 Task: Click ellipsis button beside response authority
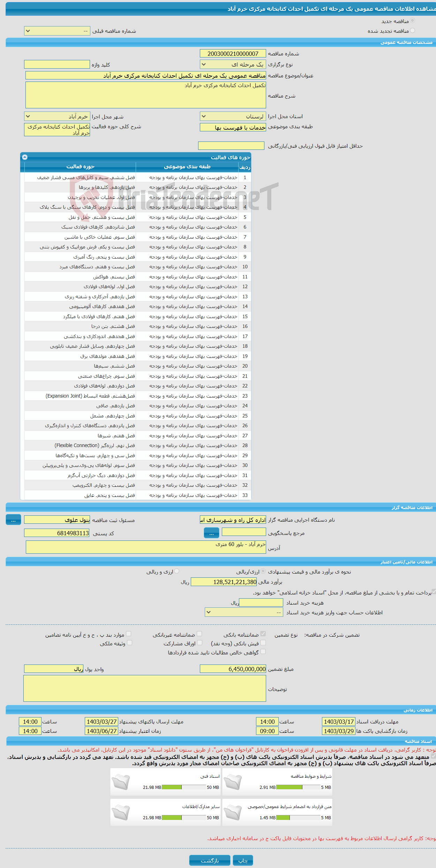point(211,533)
